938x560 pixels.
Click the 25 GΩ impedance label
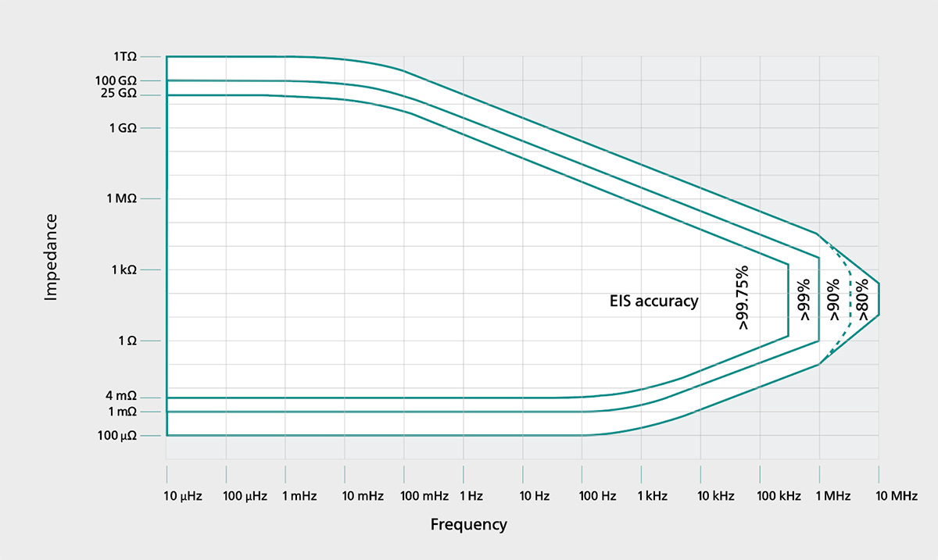118,94
